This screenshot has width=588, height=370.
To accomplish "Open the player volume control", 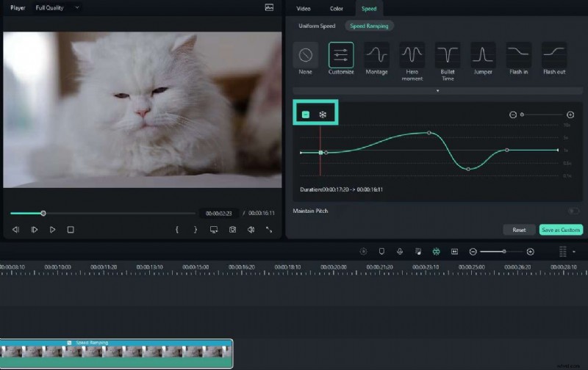I will pos(251,230).
